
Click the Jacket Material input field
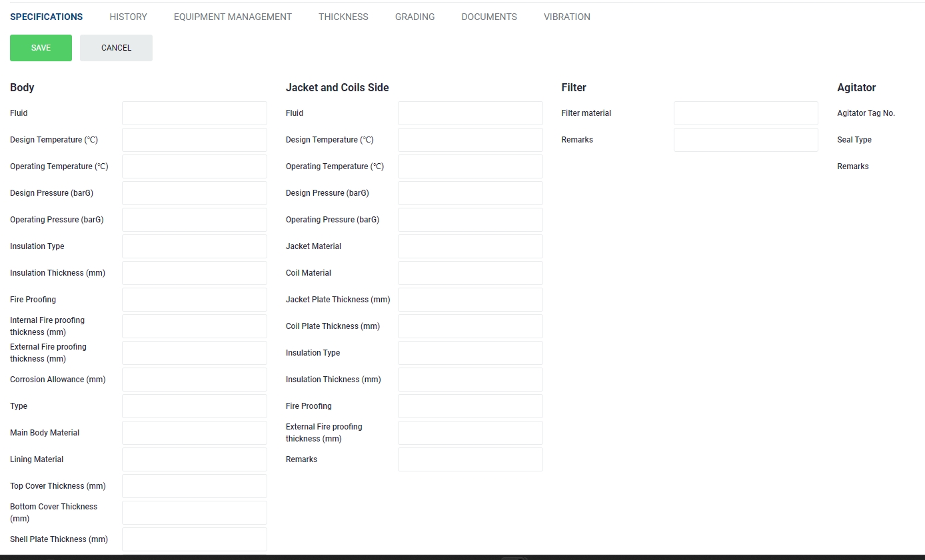470,246
